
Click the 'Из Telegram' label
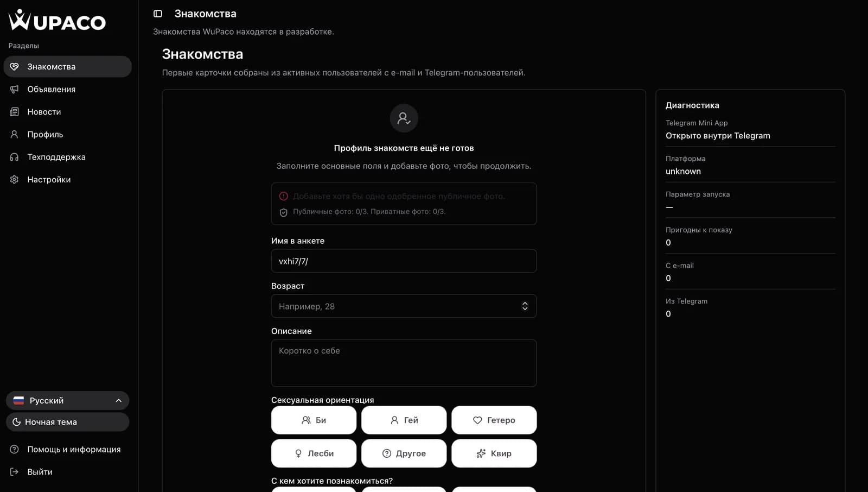click(686, 301)
